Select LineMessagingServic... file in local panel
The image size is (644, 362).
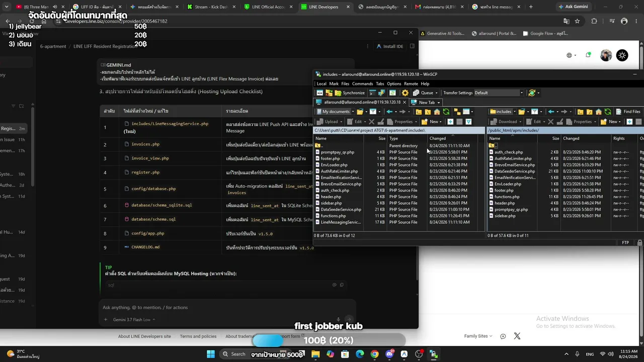pos(341,222)
